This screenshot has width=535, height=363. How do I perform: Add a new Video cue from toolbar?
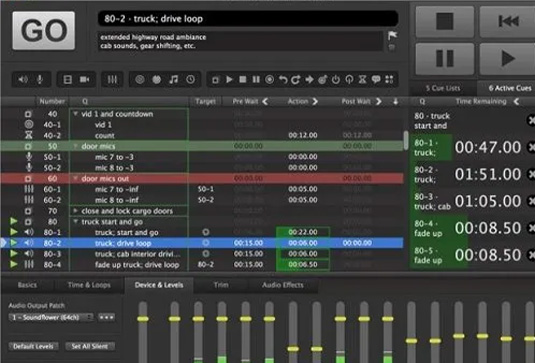pos(68,80)
